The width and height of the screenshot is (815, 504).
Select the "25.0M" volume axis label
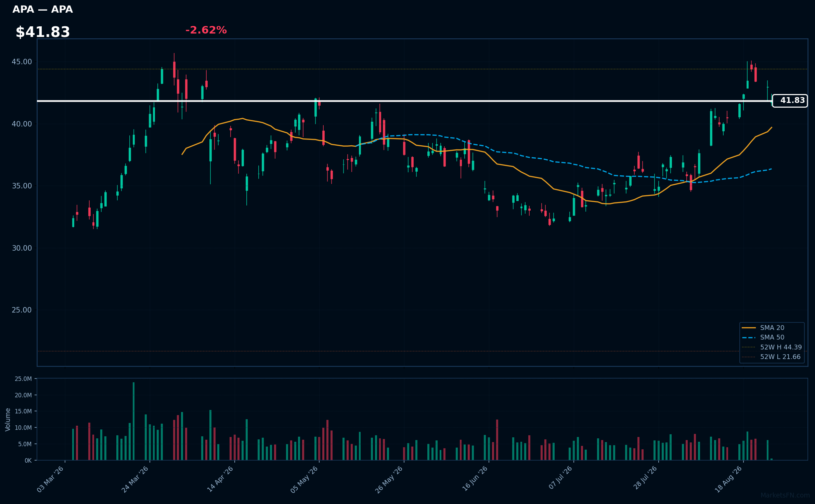[x=23, y=379]
